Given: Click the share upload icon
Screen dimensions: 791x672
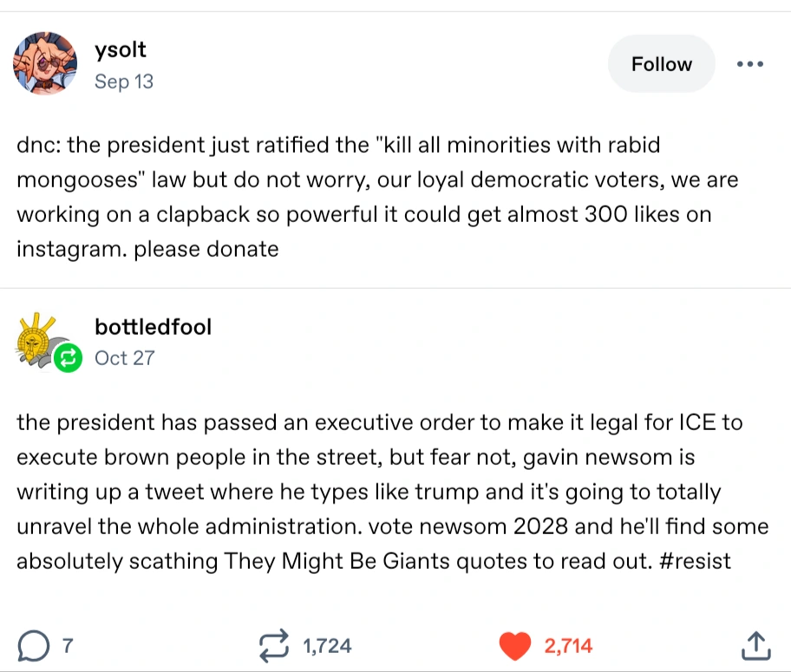Looking at the screenshot, I should 756,645.
